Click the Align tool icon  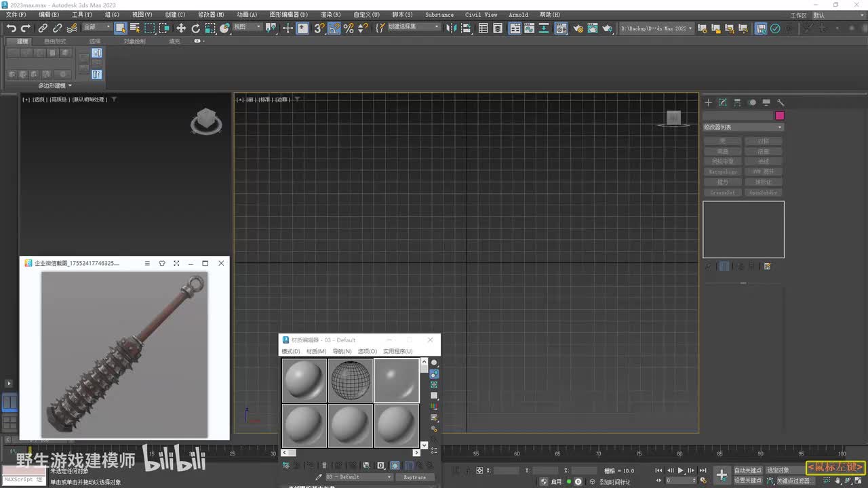click(468, 28)
